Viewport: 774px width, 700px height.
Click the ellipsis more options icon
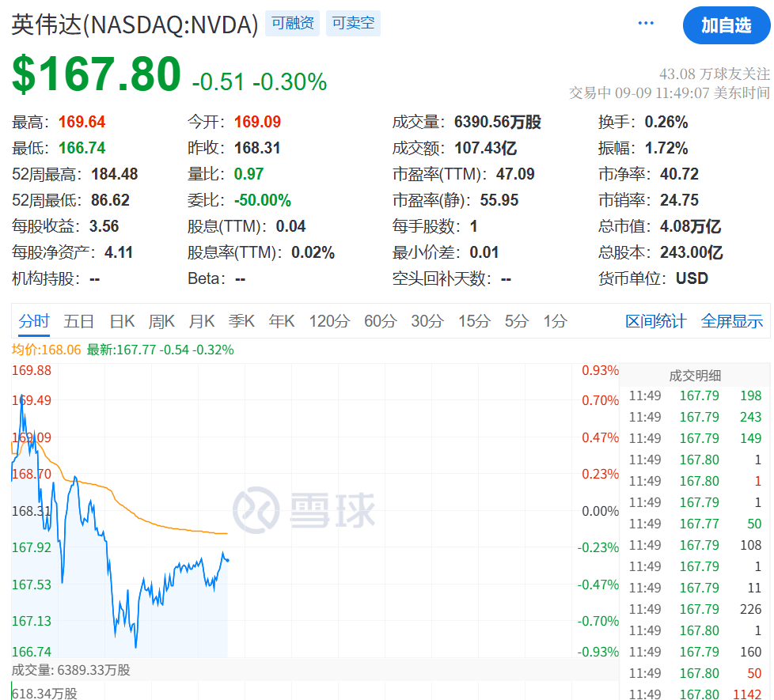point(645,23)
